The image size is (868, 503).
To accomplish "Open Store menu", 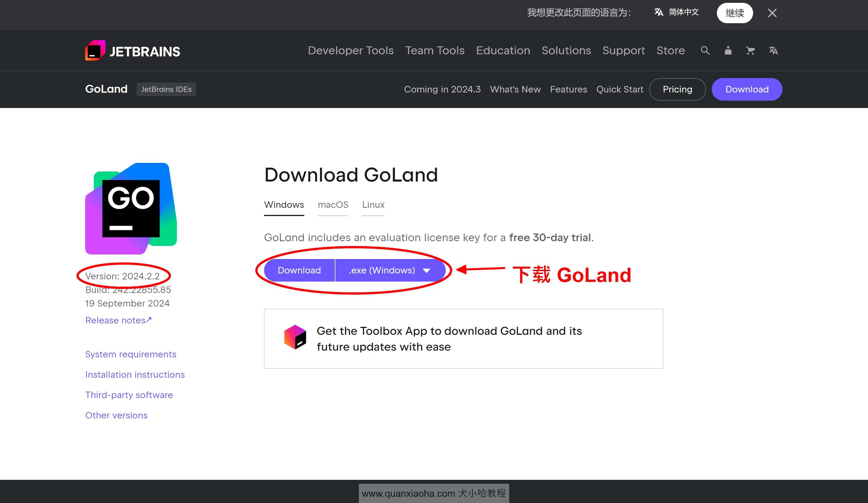I will click(x=671, y=51).
